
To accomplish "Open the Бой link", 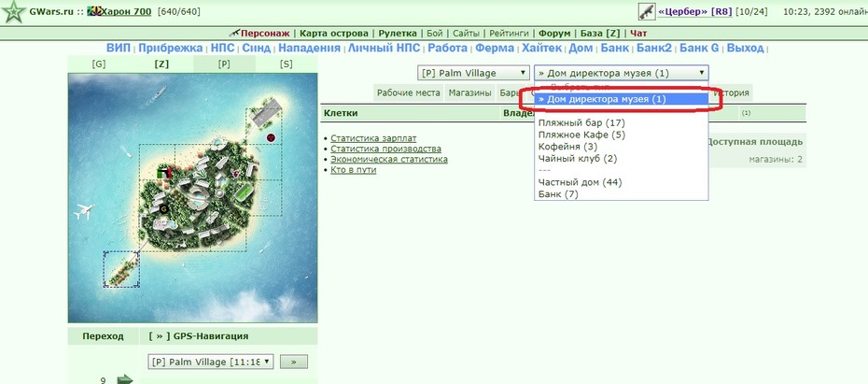I will (435, 34).
